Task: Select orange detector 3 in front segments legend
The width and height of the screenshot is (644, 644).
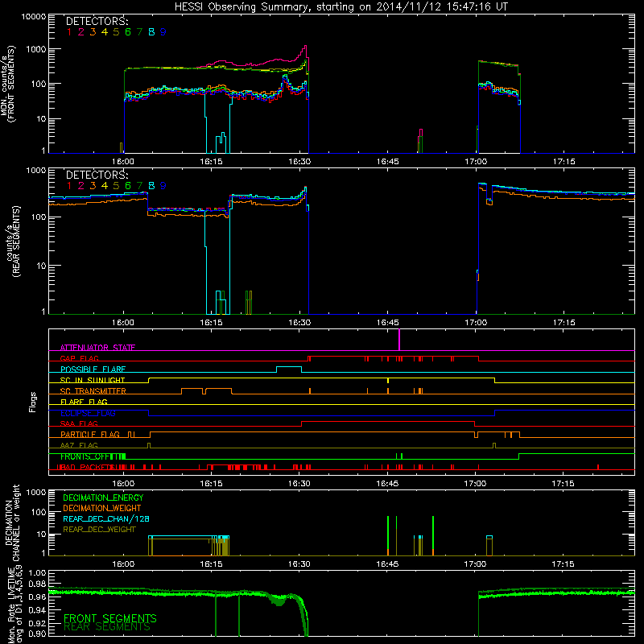Action: pos(93,32)
